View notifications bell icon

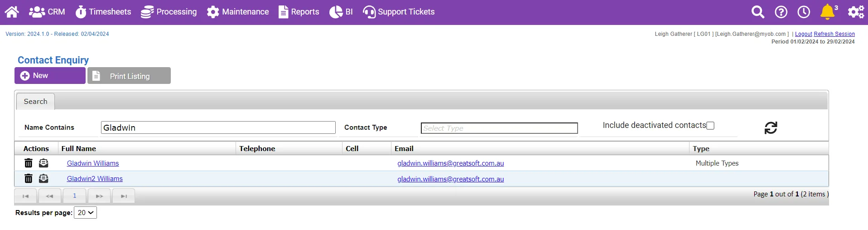pos(828,12)
